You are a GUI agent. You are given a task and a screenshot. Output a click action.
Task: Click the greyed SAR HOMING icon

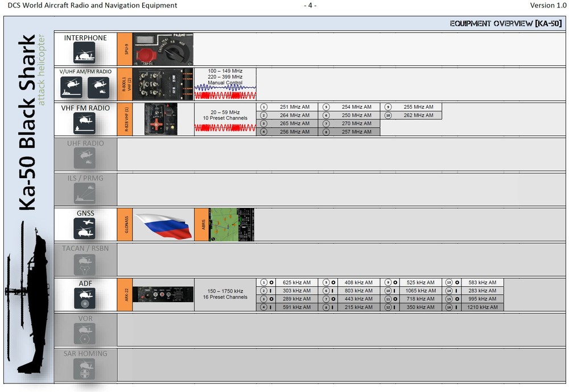85,369
